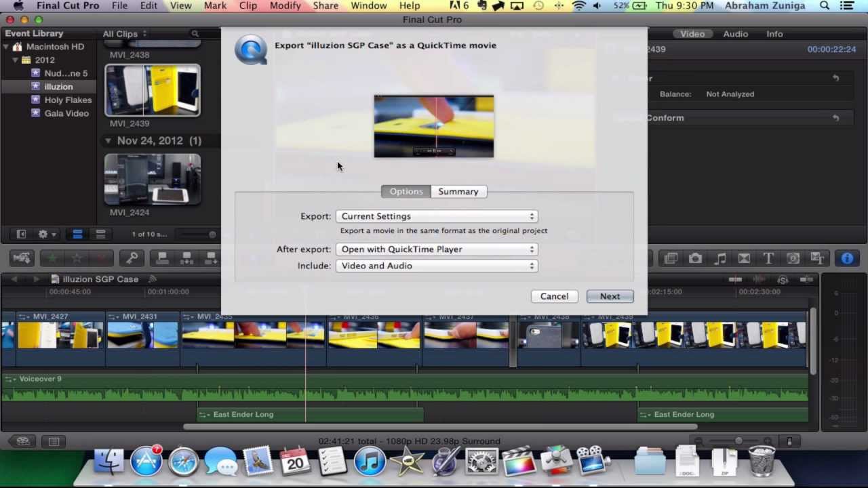Select the MVI_2424 clip thumbnail
Viewport: 868px width, 488px height.
pyautogui.click(x=153, y=179)
